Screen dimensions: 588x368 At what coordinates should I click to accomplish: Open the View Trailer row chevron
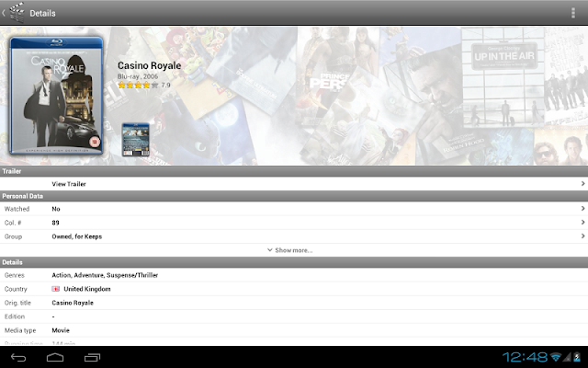click(x=582, y=184)
